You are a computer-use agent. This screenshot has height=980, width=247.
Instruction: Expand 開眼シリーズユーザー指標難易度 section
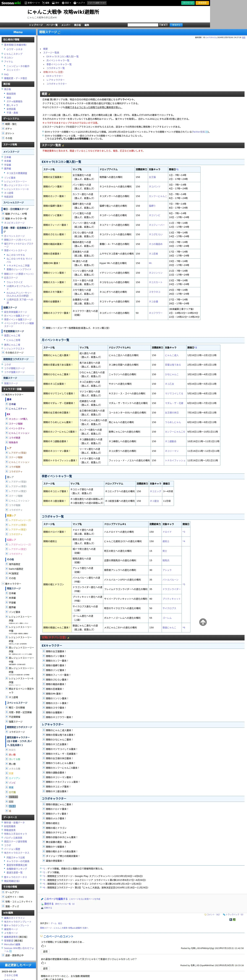click(x=44, y=327)
